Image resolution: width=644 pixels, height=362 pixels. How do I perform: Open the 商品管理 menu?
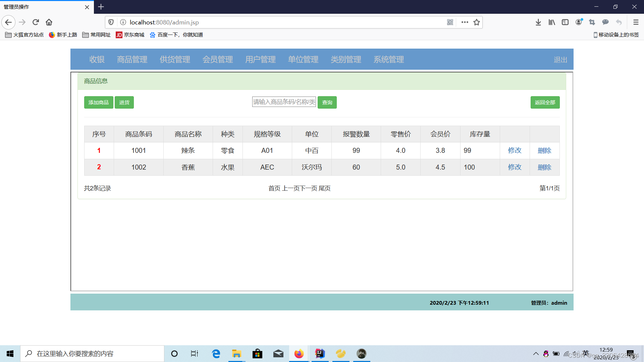[x=132, y=59]
